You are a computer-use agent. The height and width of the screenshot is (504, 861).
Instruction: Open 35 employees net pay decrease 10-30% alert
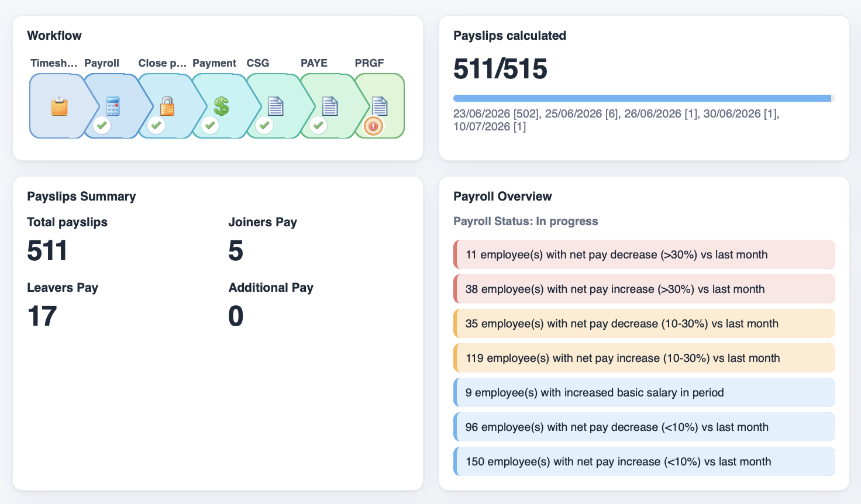pos(644,323)
